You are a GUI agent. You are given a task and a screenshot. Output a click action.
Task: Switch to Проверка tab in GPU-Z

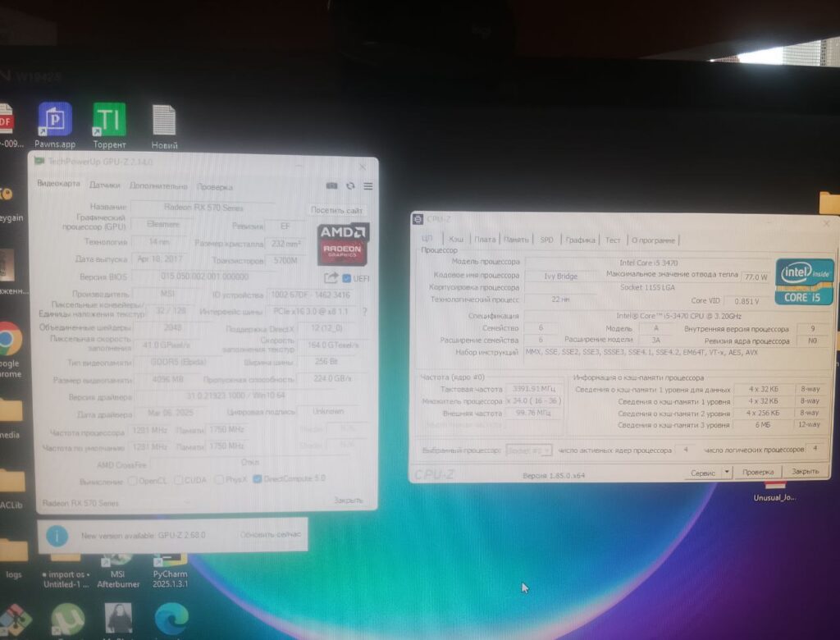click(x=215, y=187)
